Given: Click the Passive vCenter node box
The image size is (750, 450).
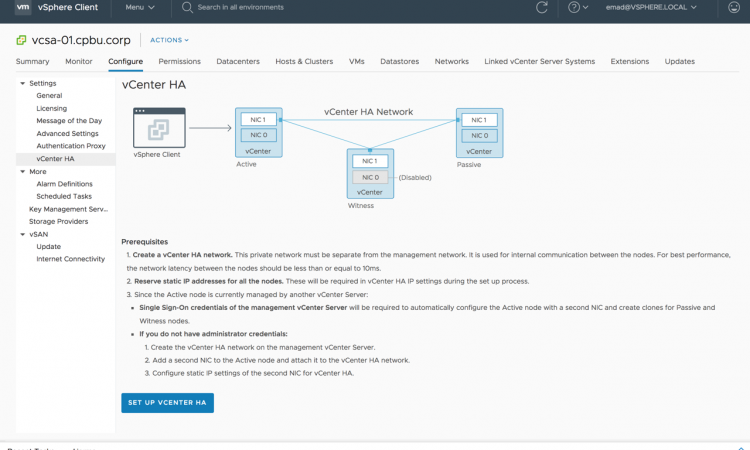Looking at the screenshot, I should point(479,133).
